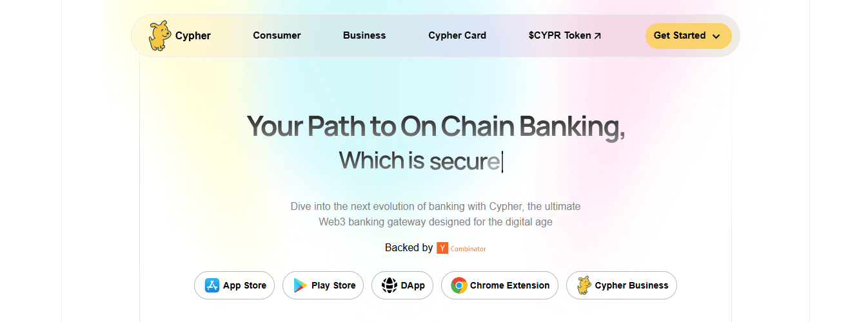Click the DApp globe icon

tap(390, 285)
